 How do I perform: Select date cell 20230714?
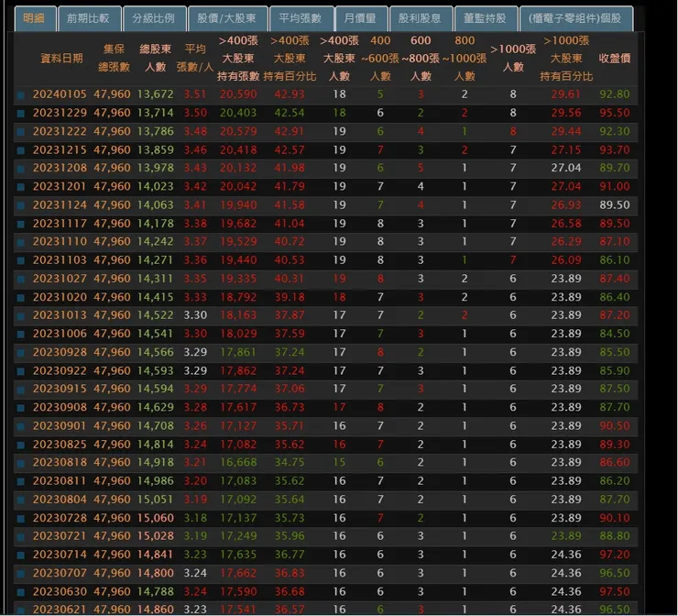60,555
